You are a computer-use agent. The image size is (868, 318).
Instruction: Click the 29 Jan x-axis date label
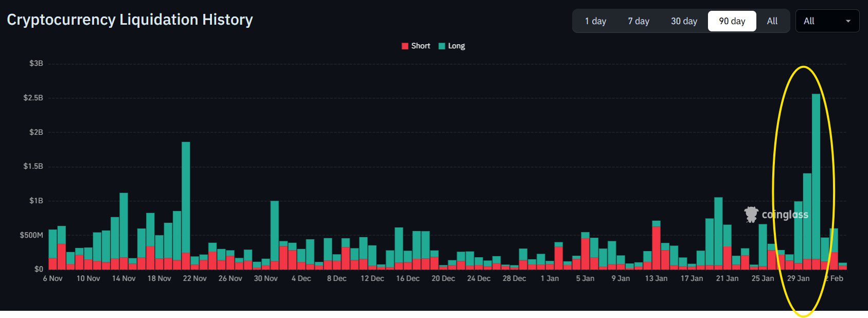click(798, 278)
